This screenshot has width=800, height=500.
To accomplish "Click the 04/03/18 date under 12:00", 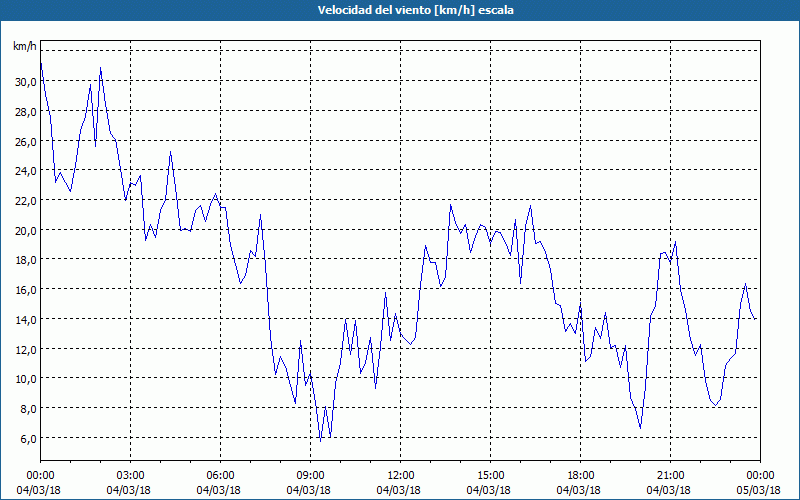I will 399,490.
